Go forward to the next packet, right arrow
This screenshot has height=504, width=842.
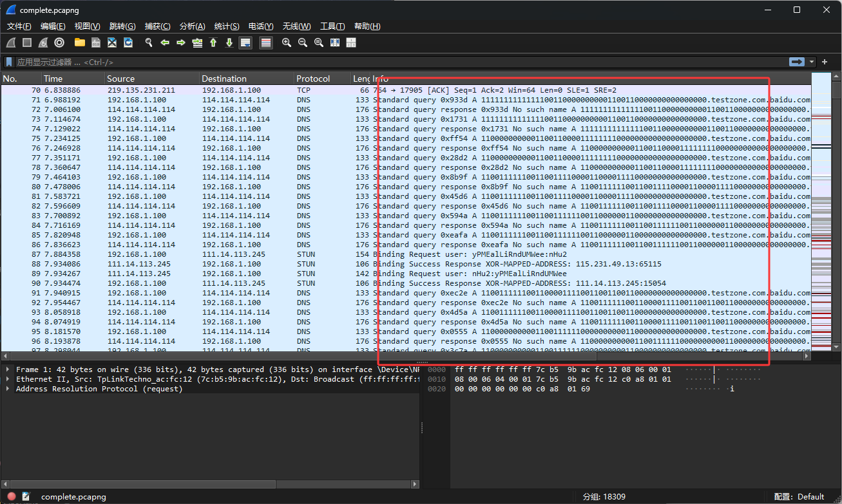(181, 42)
